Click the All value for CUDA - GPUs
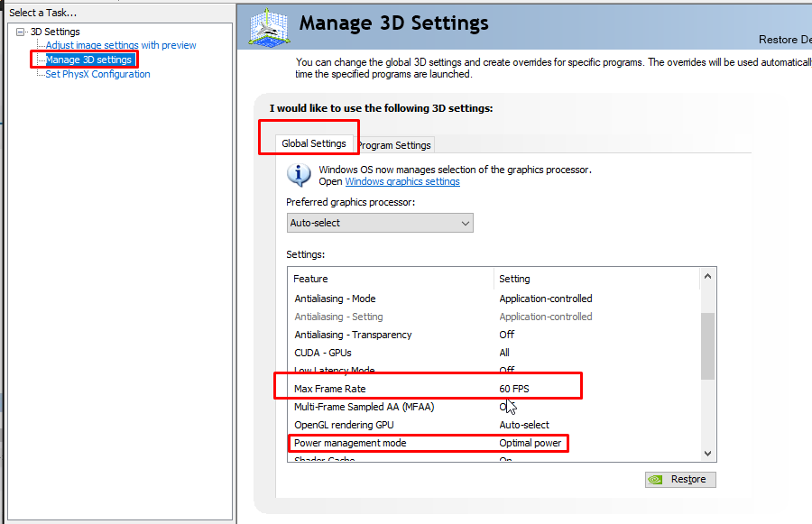The height and width of the screenshot is (524, 812). [x=504, y=353]
